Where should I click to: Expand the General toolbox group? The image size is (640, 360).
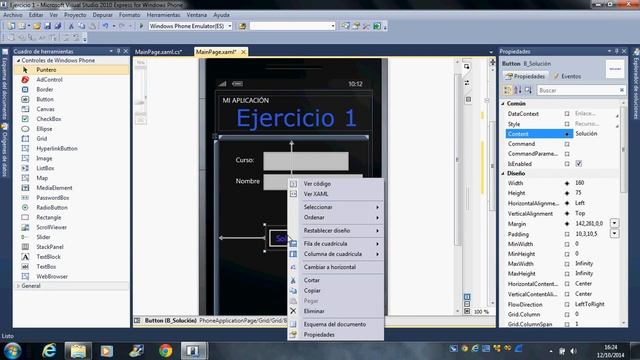(x=18, y=286)
